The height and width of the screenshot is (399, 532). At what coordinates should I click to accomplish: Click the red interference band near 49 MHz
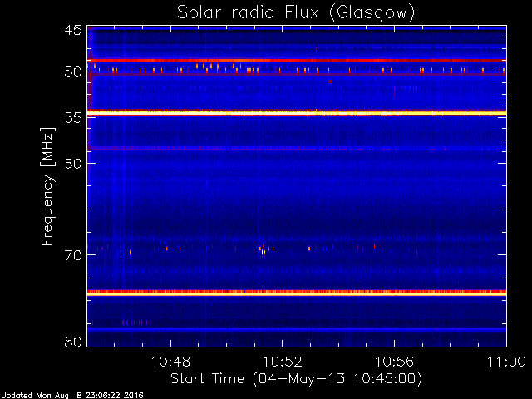(x=297, y=61)
